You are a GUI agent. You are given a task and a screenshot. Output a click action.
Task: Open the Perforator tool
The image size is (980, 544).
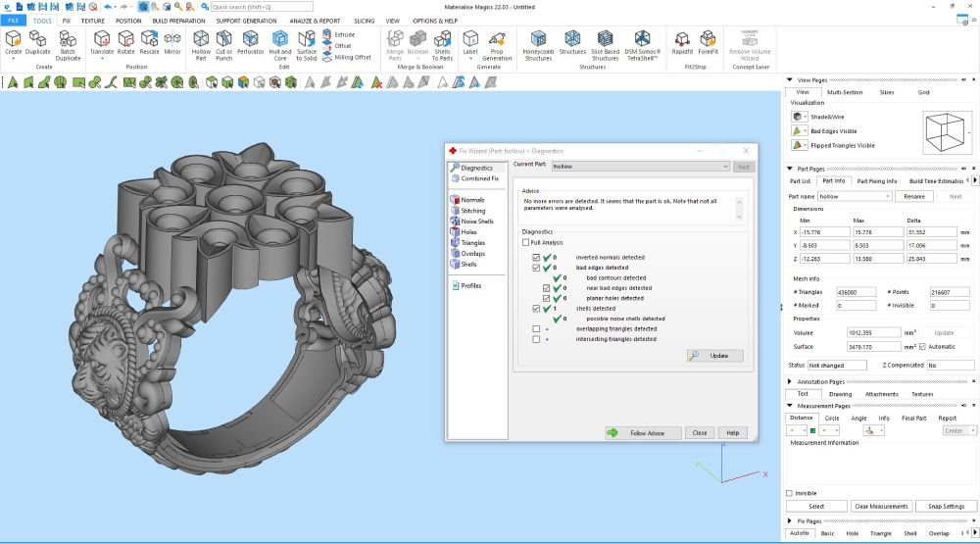[250, 44]
